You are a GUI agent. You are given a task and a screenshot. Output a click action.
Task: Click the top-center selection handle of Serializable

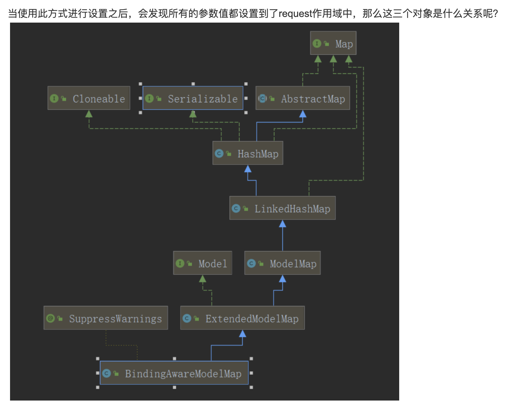click(x=193, y=84)
